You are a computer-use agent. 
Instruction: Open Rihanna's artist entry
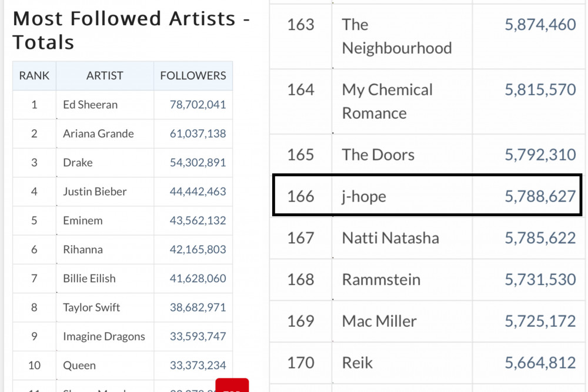(x=82, y=250)
